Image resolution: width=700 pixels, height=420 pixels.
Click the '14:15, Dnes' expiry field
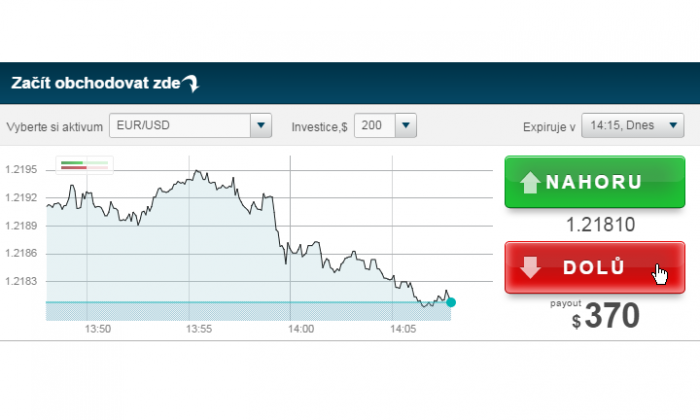click(620, 127)
